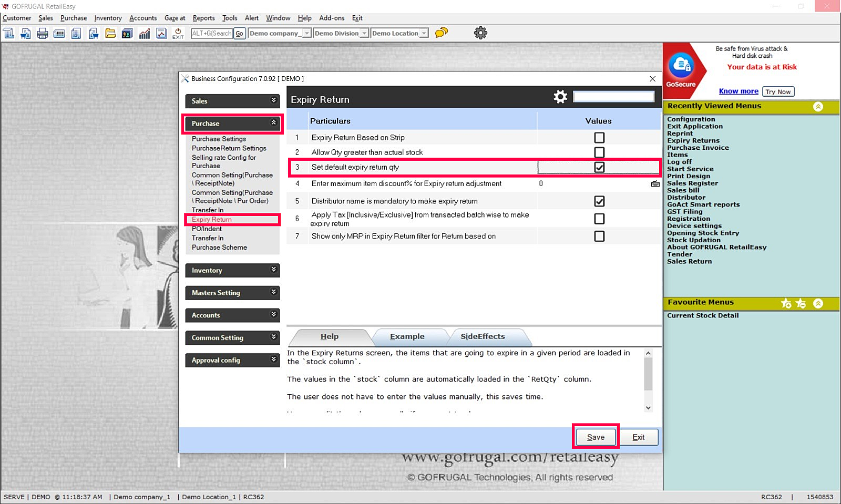
Task: Click the help text scrollbar down arrow
Action: tap(648, 408)
